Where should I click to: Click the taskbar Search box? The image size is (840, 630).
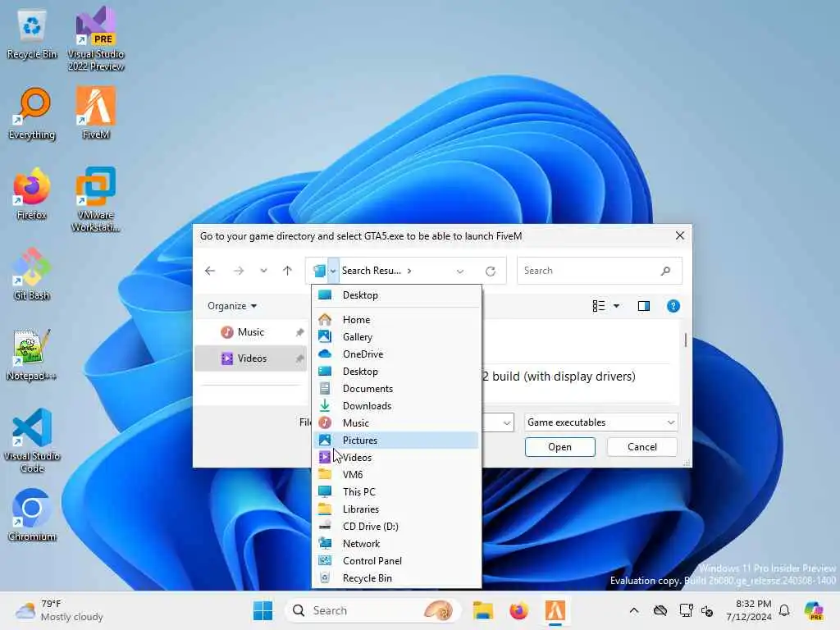click(373, 610)
